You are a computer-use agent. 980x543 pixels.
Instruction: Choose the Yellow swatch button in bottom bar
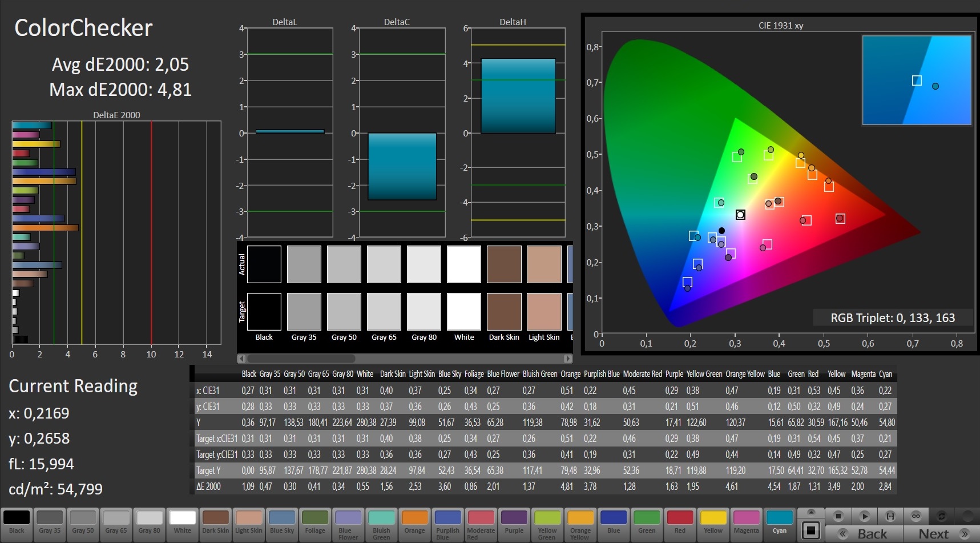713,524
